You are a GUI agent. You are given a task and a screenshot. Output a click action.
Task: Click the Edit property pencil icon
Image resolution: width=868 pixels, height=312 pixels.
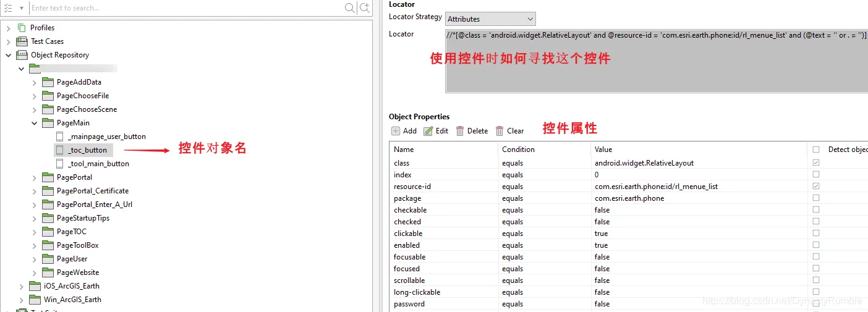[x=428, y=131]
